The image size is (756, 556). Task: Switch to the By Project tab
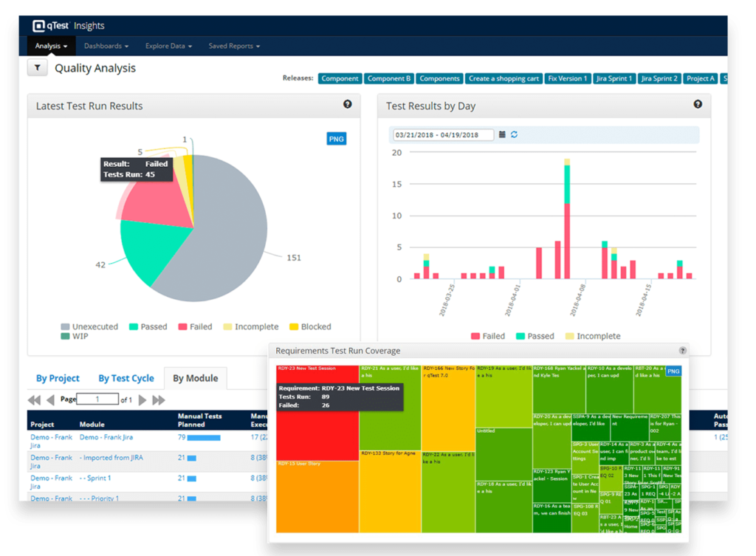coord(58,378)
